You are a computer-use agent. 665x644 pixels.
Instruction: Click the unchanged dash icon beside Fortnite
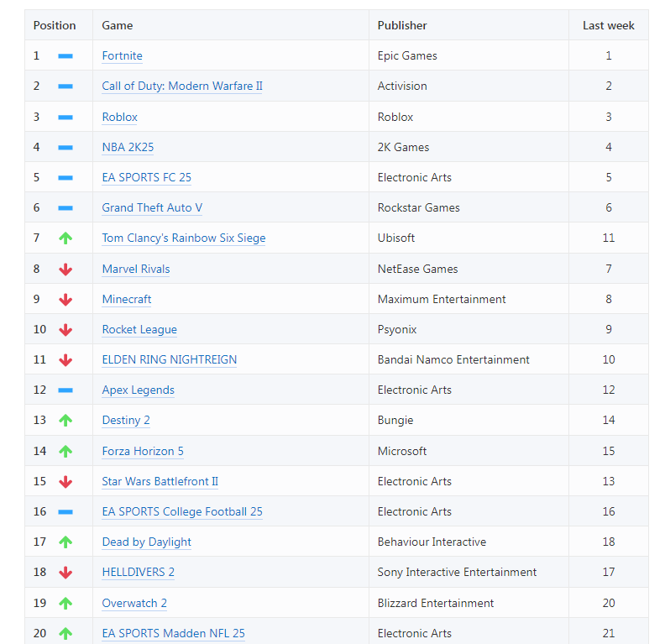65,56
